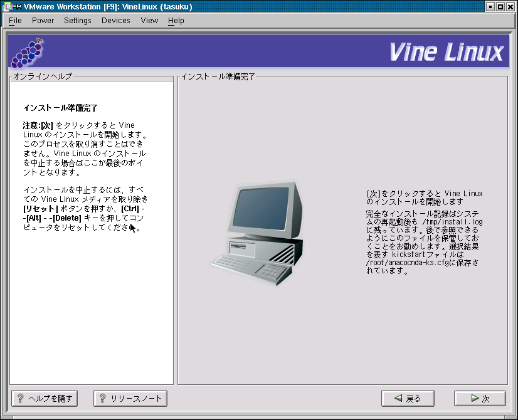Click the pin icon beside window menu
Screen dimensions: 518x420
(x=17, y=6)
